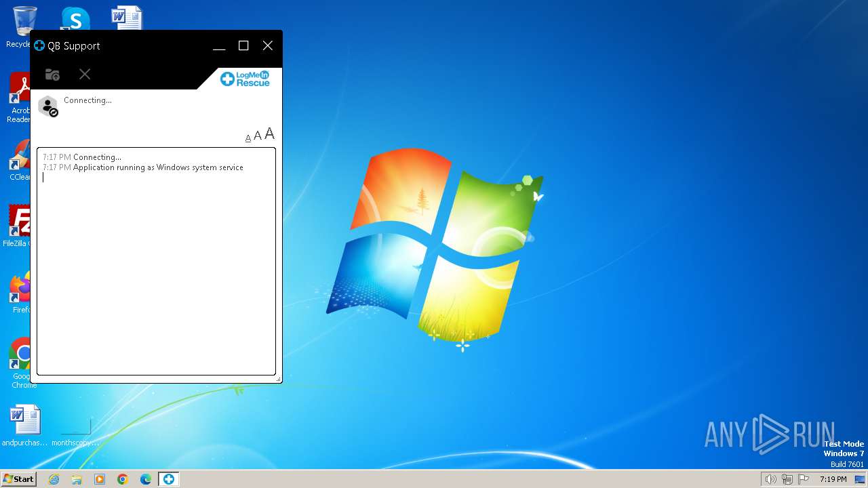Select the LogMeIn Rescue taskbar button

pyautogui.click(x=168, y=479)
